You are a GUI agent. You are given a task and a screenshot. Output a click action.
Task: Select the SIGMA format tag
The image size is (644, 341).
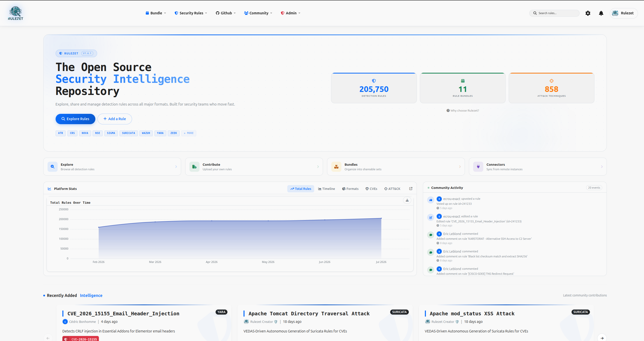(111, 133)
